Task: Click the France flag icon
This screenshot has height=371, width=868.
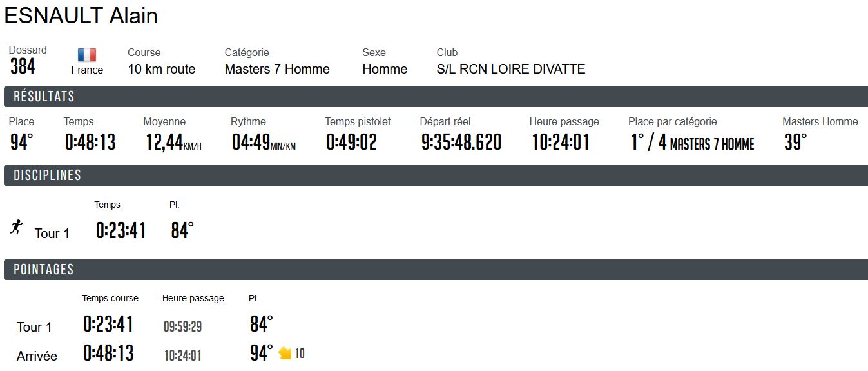Action: pyautogui.click(x=87, y=55)
